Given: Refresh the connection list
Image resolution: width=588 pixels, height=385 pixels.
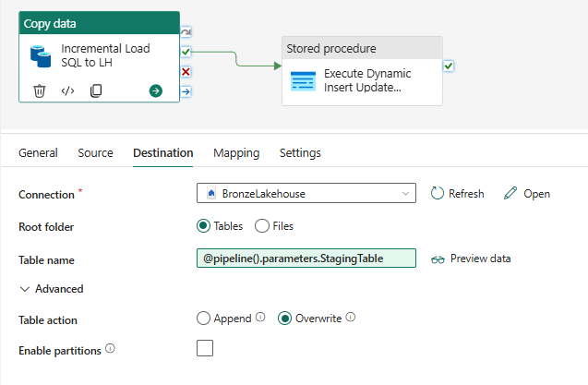Looking at the screenshot, I should (457, 194).
